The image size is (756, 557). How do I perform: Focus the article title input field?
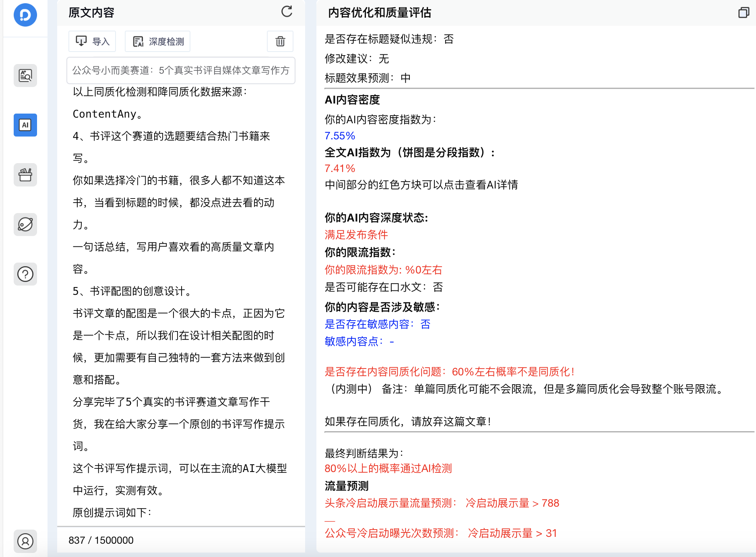click(x=181, y=70)
